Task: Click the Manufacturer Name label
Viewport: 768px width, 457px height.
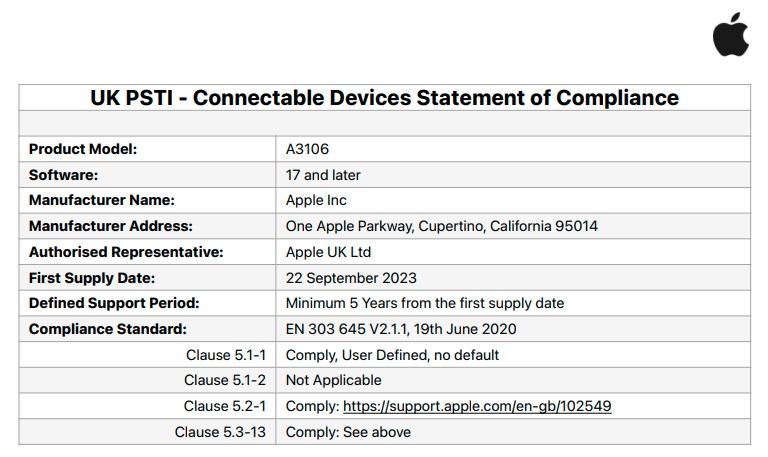Action: pos(101,200)
